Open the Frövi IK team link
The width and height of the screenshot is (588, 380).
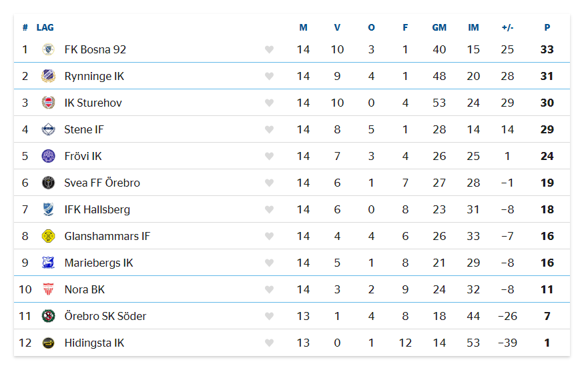coord(83,156)
